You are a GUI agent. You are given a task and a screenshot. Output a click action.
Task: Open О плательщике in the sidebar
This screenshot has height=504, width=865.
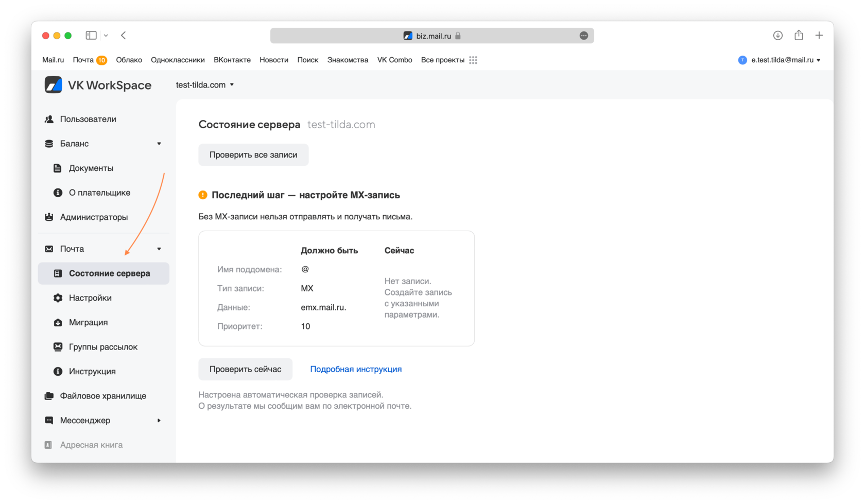(x=100, y=193)
